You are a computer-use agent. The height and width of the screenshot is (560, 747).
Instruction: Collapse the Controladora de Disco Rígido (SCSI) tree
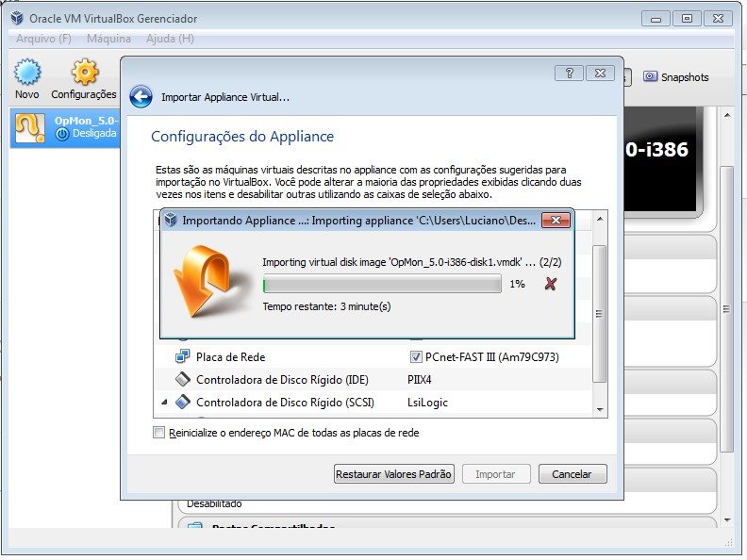coord(165,403)
